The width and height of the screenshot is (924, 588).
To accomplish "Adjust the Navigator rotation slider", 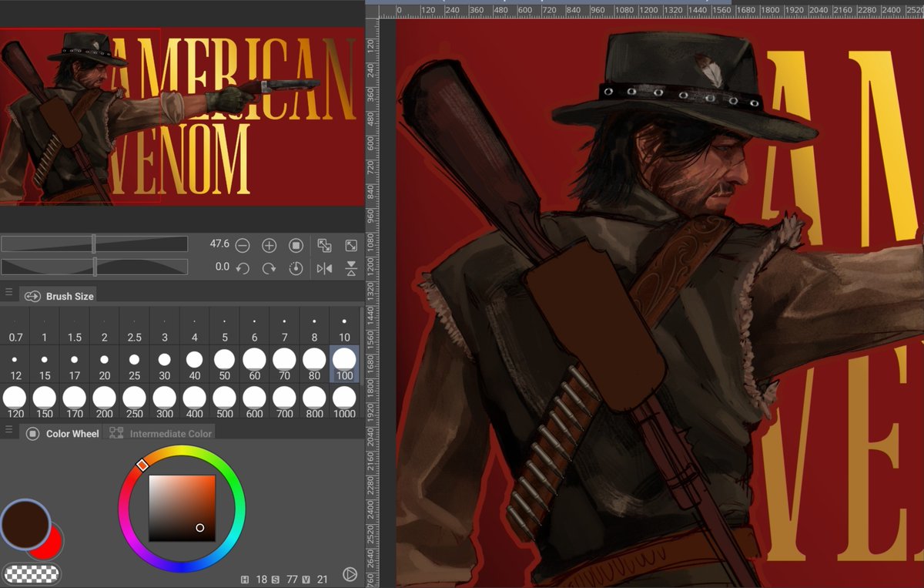I will click(94, 267).
